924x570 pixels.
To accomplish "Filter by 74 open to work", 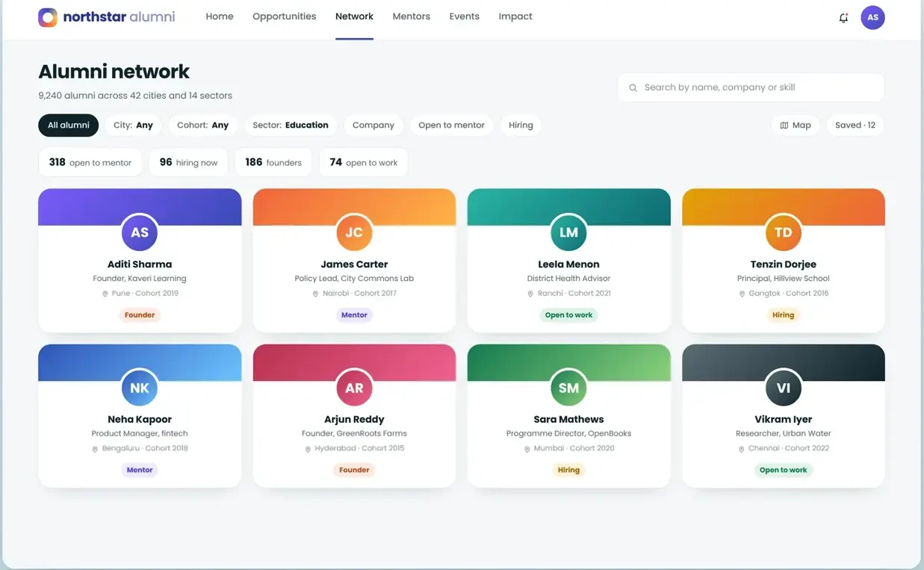I will [363, 162].
